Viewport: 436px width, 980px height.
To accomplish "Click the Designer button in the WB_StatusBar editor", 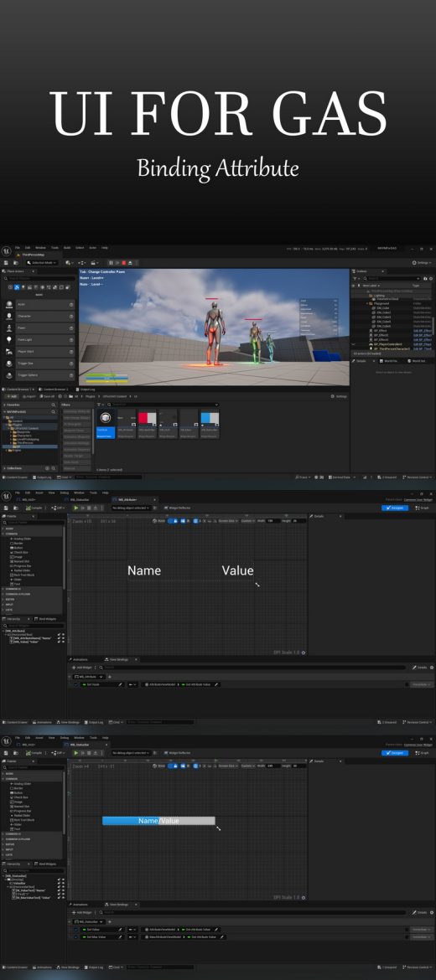I will pos(395,752).
